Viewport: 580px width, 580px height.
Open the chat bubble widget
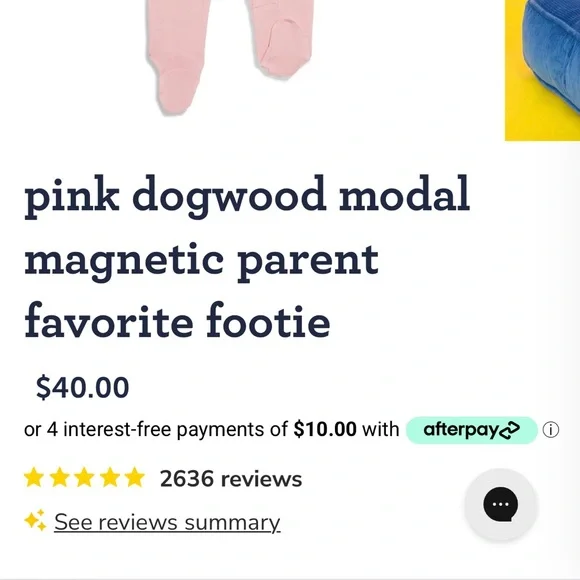(500, 504)
